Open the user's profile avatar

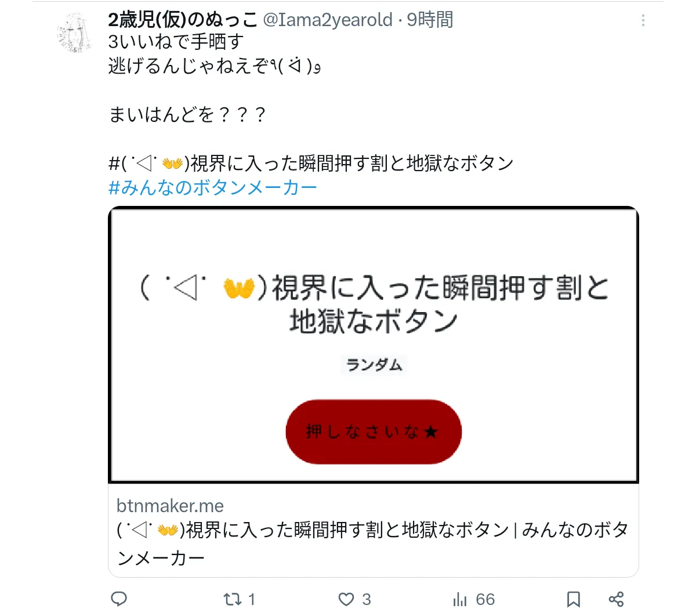coord(75,34)
